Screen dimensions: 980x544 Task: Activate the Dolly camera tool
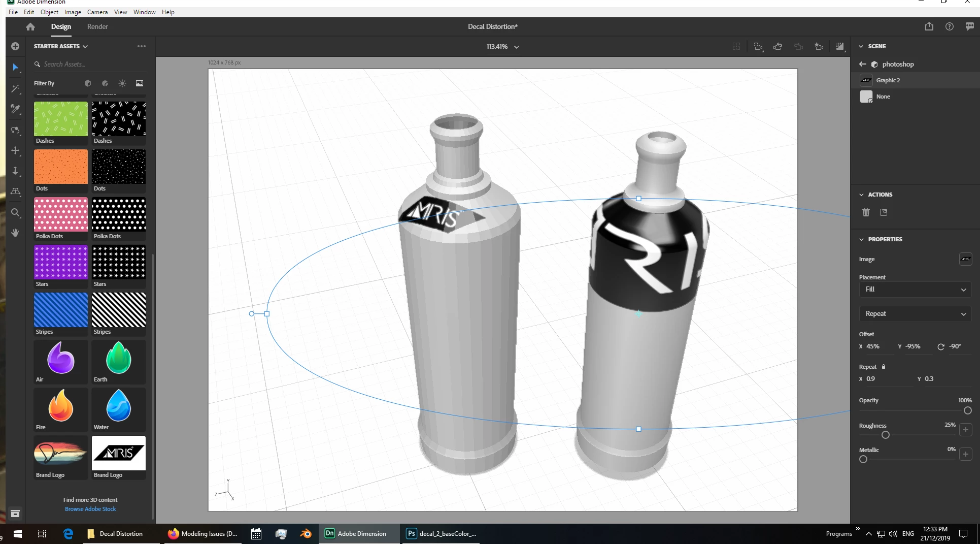15,171
